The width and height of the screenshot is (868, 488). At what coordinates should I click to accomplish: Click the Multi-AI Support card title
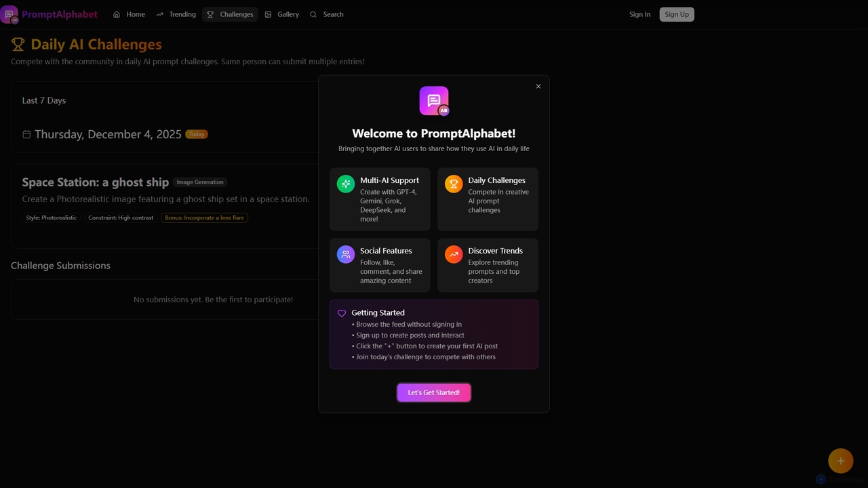tap(389, 180)
